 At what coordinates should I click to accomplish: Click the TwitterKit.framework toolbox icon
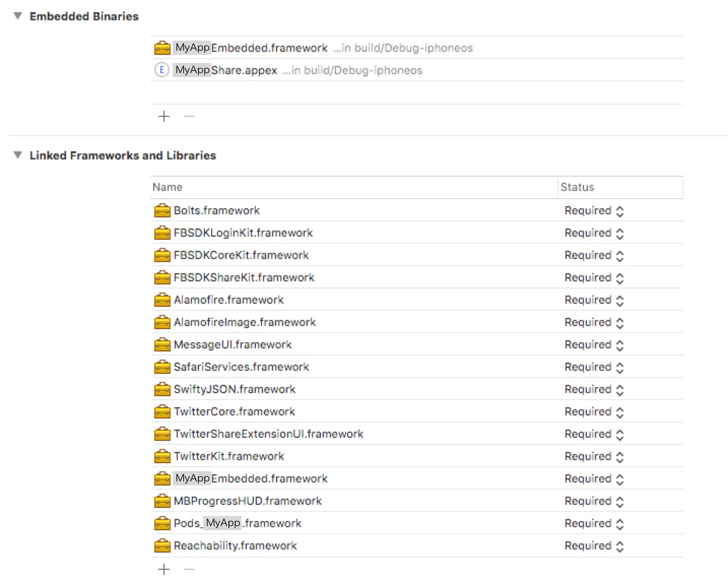(162, 457)
